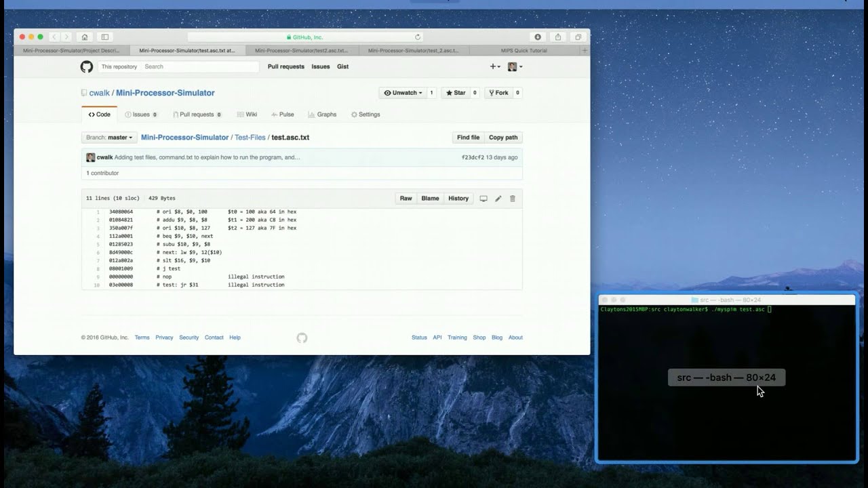This screenshot has height=488, width=868.
Task: Open the Contact footer link
Action: click(214, 338)
